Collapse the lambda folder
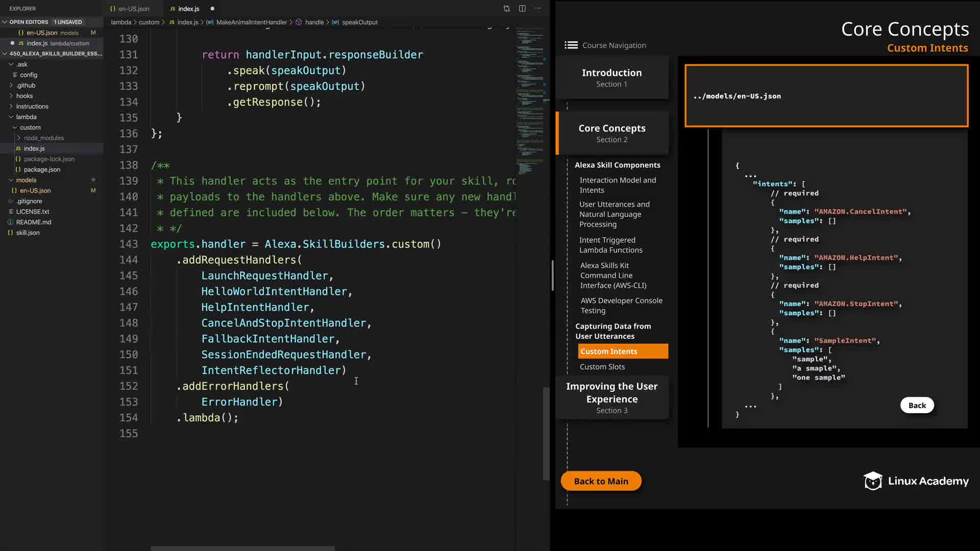The width and height of the screenshot is (980, 551). [x=11, y=117]
